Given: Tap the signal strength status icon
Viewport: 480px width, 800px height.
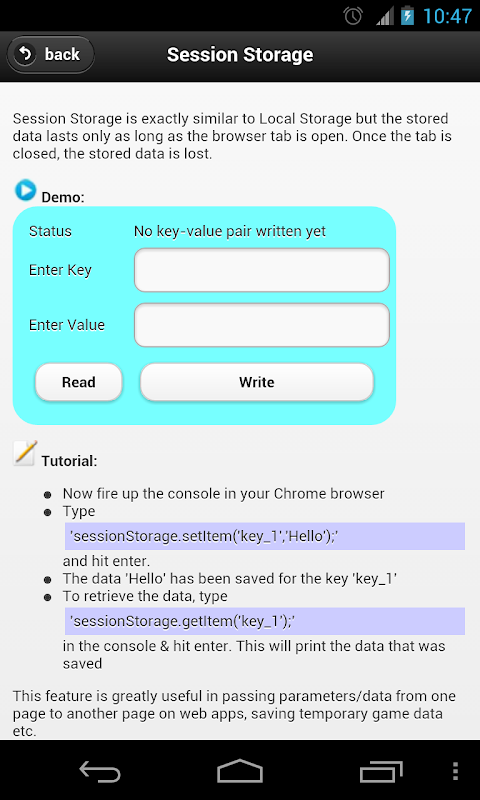Looking at the screenshot, I should point(385,17).
